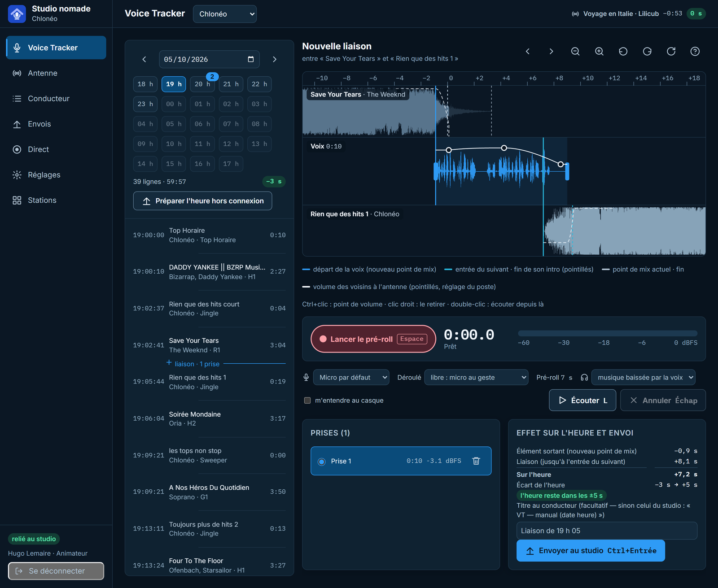Select the 18 h hour slot
718x588 pixels.
[145, 84]
